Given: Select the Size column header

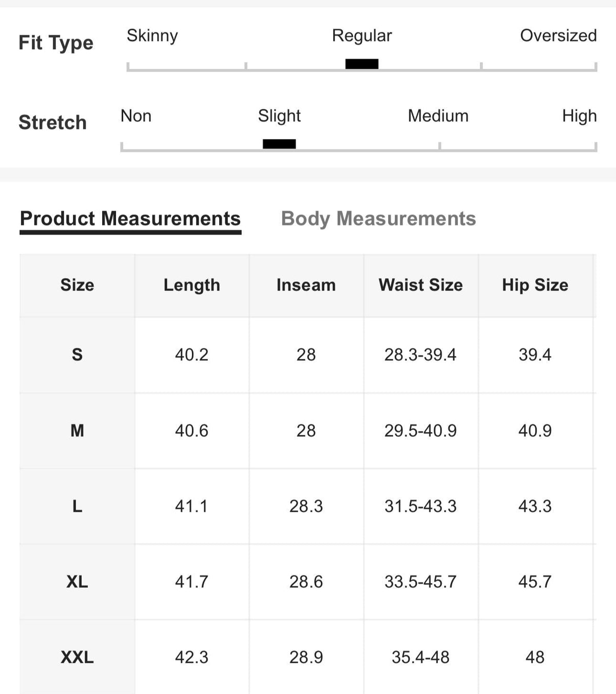Looking at the screenshot, I should coord(77,285).
